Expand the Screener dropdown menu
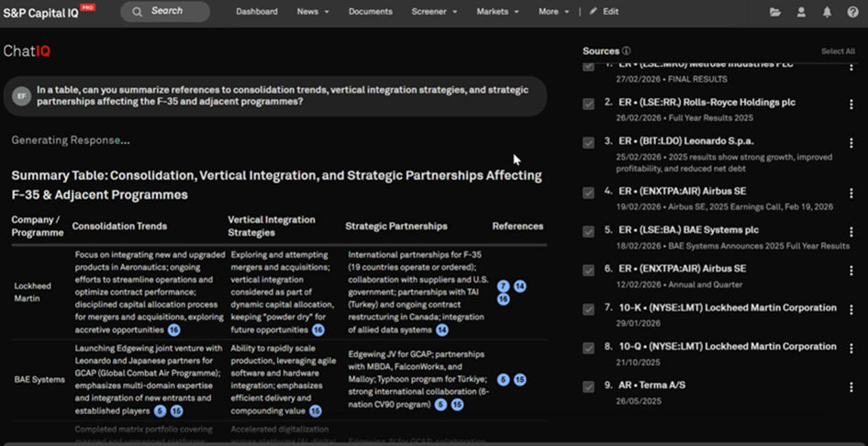 (435, 11)
